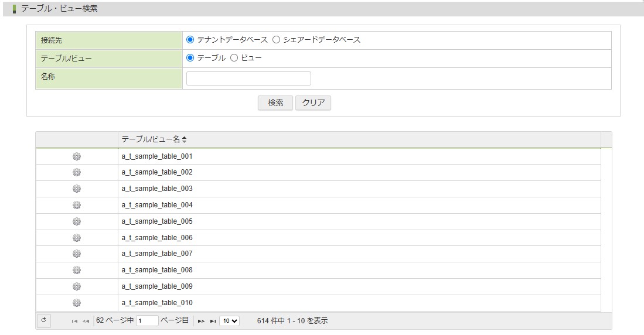Select the ビュー radio option
This screenshot has height=335, width=644.
tap(234, 58)
